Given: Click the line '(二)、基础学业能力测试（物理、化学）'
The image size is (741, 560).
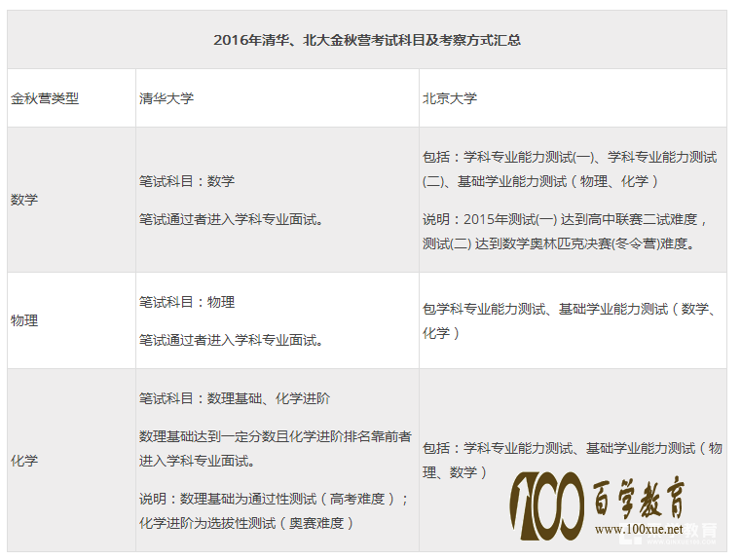Looking at the screenshot, I should coord(540,181).
